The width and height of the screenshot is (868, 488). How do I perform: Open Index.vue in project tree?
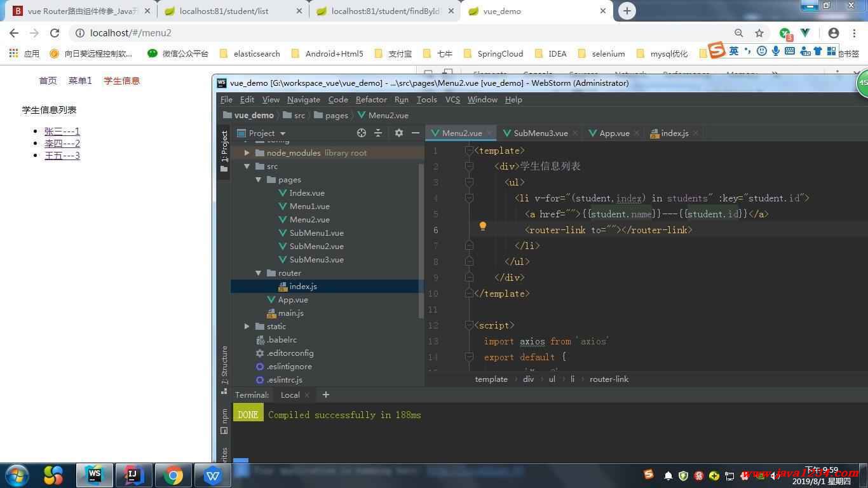click(x=302, y=193)
